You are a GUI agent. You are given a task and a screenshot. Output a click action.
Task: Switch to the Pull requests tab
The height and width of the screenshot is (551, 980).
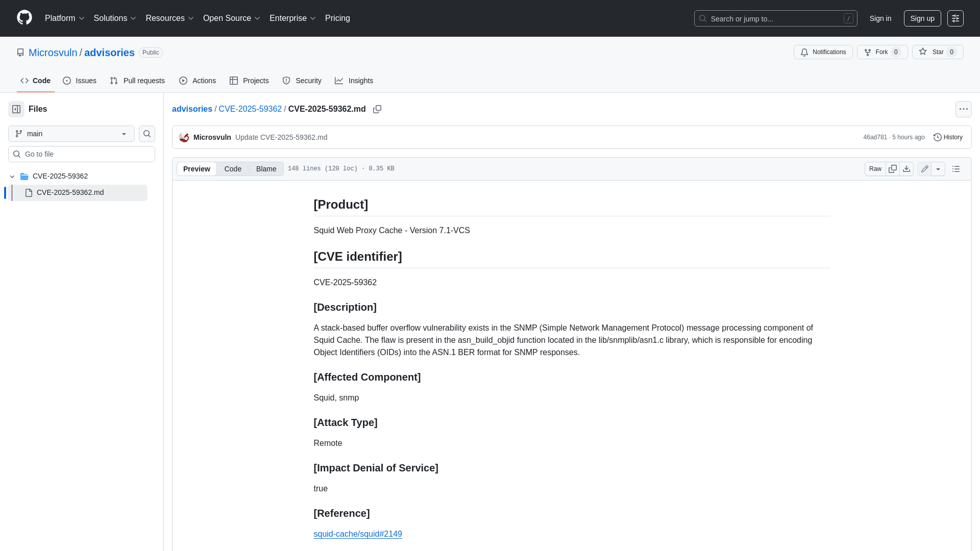point(137,81)
